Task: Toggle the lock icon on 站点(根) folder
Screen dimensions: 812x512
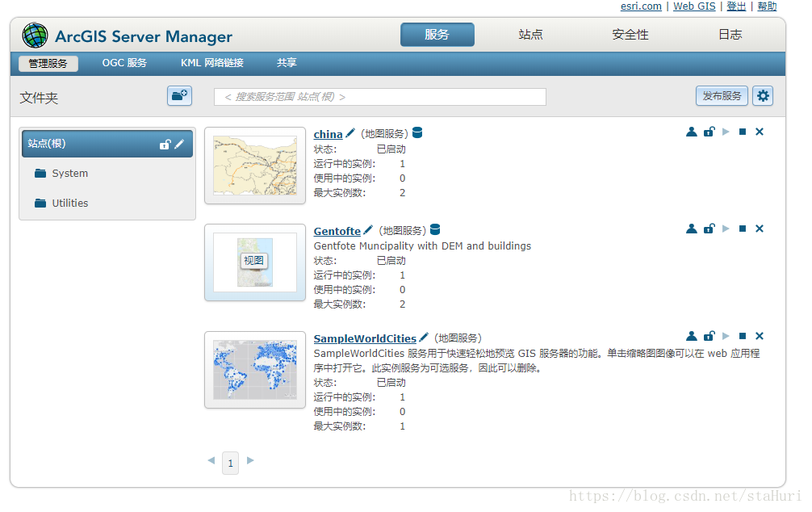Action: pos(165,144)
